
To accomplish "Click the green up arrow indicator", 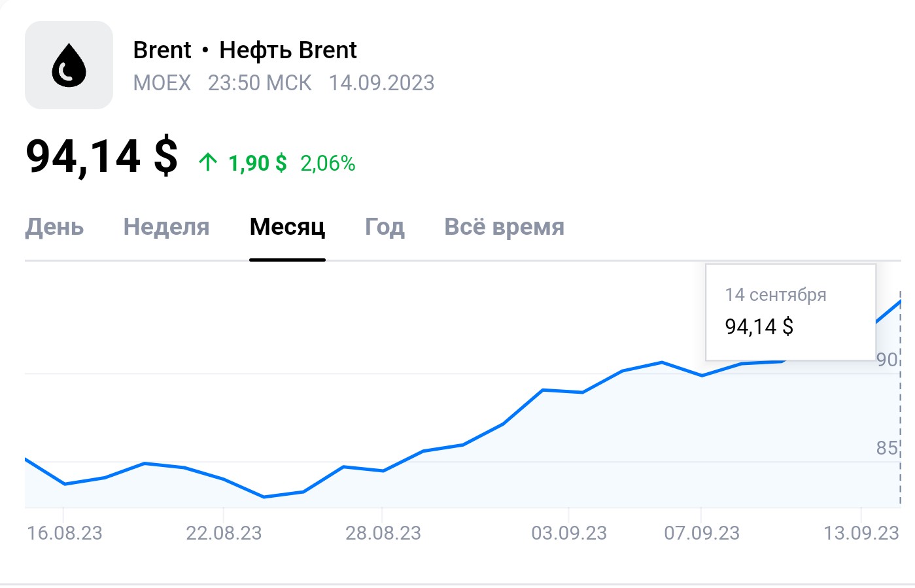I will pos(208,162).
